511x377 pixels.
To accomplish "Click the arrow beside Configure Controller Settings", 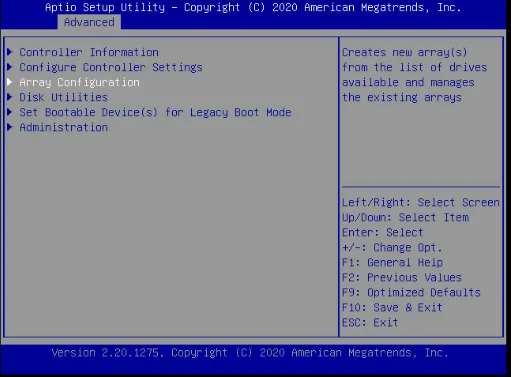I will [10, 67].
